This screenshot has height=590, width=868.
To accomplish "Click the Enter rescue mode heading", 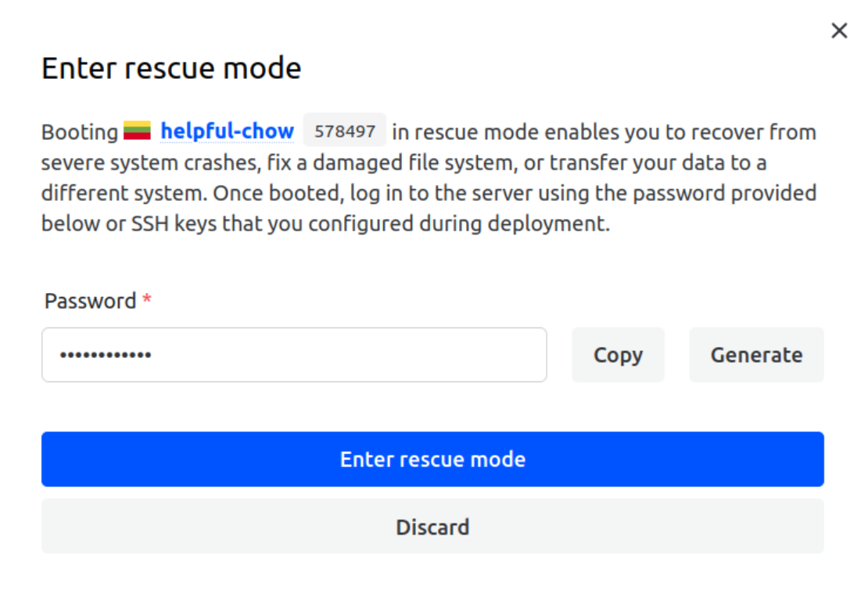I will click(171, 69).
